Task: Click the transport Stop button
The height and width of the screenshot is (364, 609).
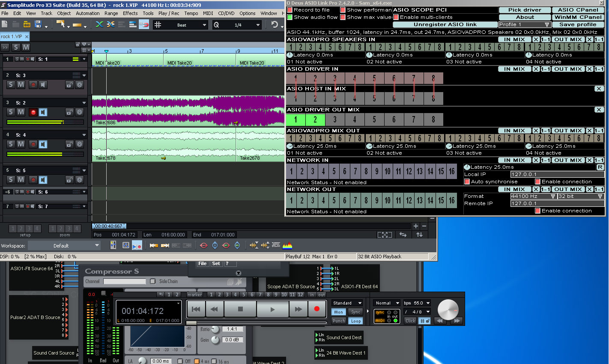Action: [240, 309]
